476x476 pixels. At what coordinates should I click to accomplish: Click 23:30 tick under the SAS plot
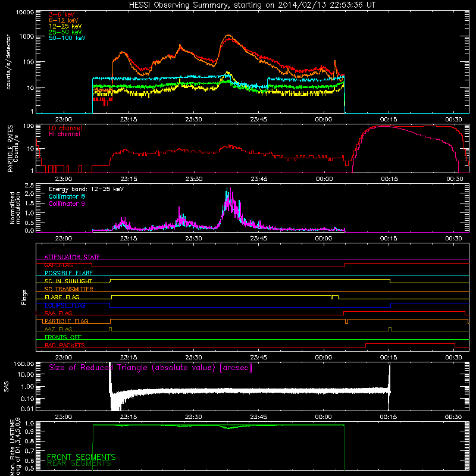193,417
